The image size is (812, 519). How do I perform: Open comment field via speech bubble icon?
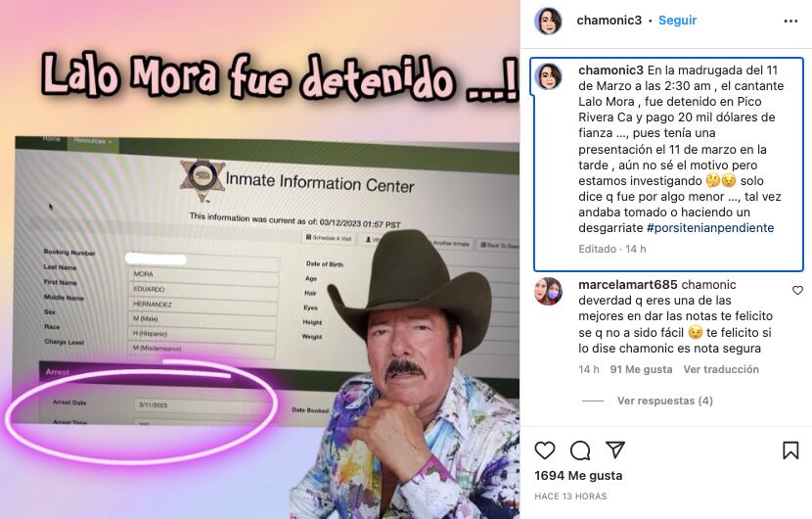[580, 450]
